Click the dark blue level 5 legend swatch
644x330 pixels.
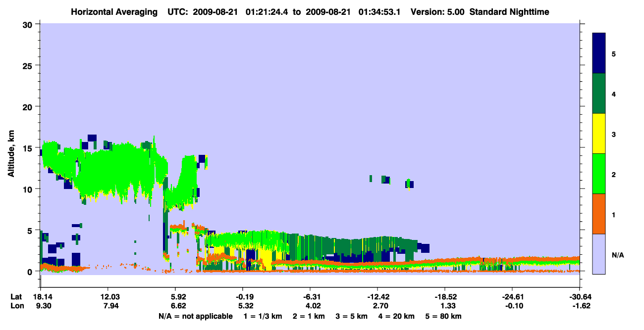click(x=599, y=53)
